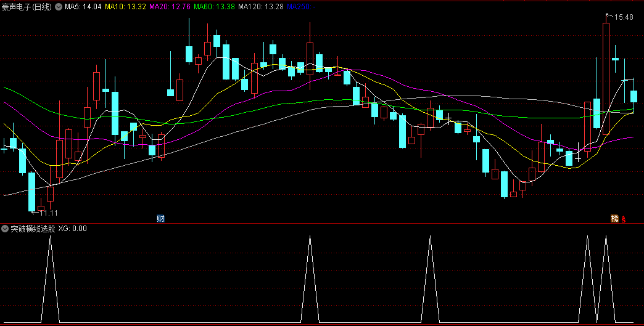This screenshot has height=326, width=644.
Task: Open dropdown next to 豪声电子(日线) title
Action: 59,7
